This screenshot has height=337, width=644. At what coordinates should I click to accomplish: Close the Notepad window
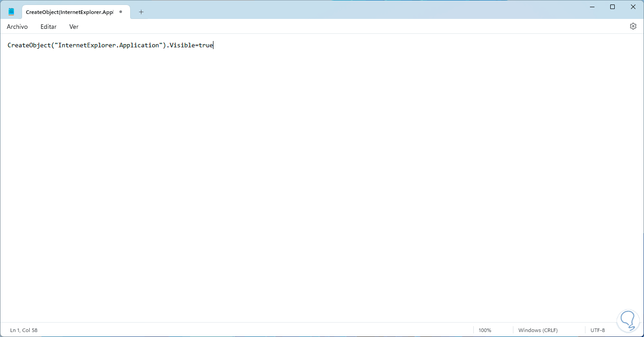click(x=633, y=7)
